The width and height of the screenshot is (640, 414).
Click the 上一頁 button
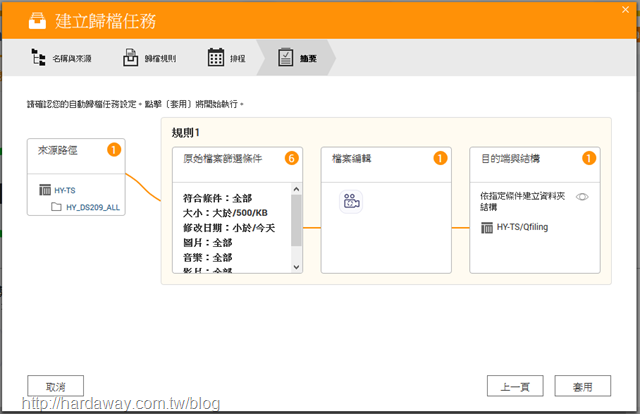(x=515, y=386)
